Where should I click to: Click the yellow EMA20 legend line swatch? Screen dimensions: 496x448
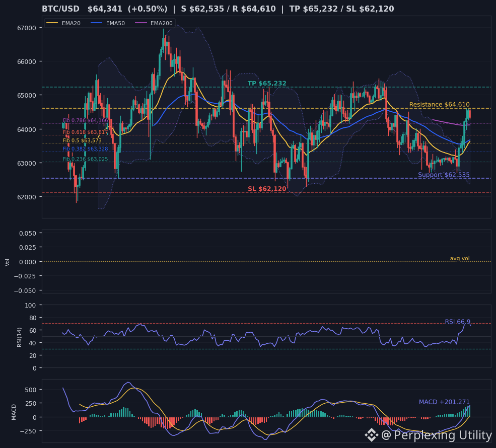coord(52,23)
